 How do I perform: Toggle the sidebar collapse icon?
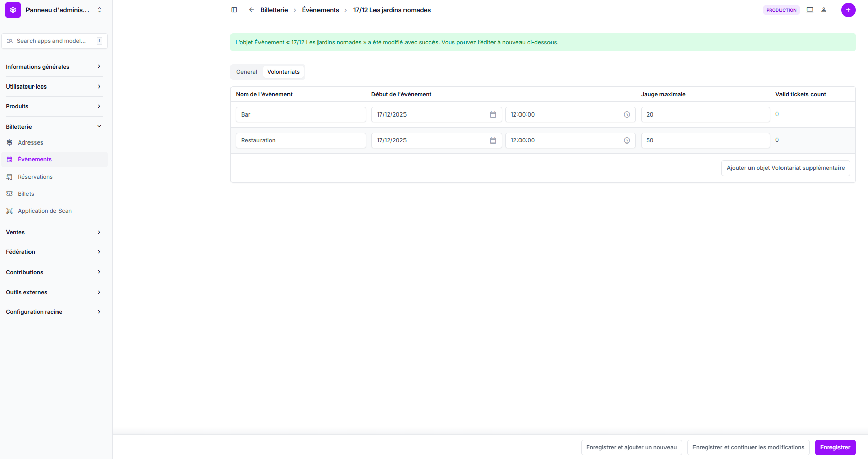(x=234, y=10)
